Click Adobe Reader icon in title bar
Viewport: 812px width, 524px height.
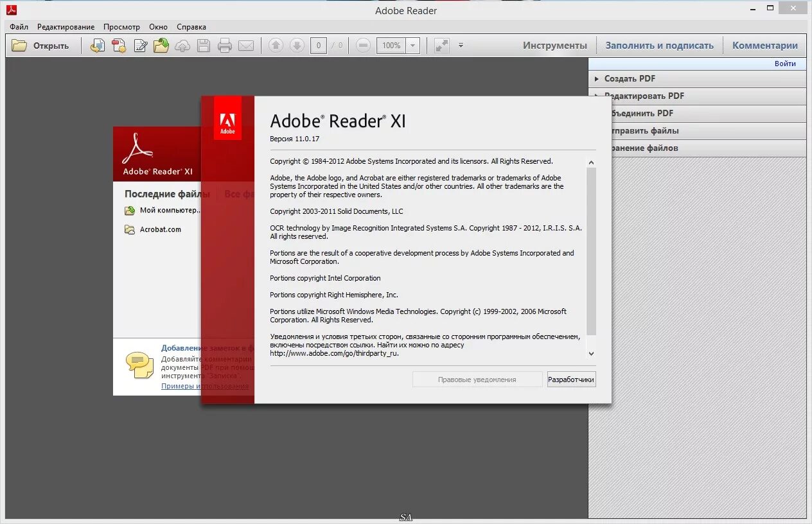pyautogui.click(x=12, y=10)
